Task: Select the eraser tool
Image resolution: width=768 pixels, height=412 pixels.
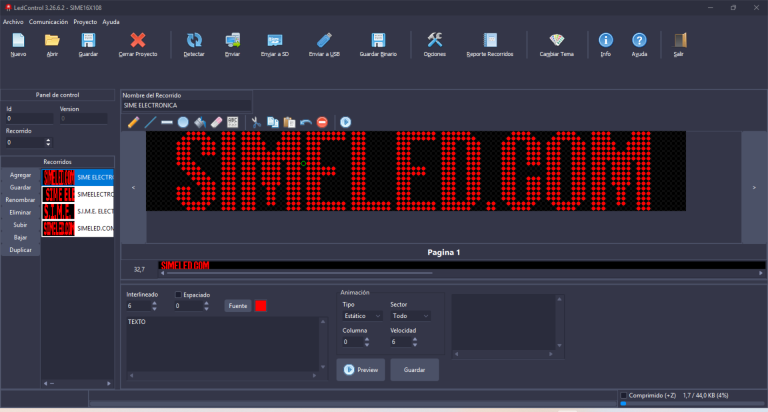Action: click(216, 122)
